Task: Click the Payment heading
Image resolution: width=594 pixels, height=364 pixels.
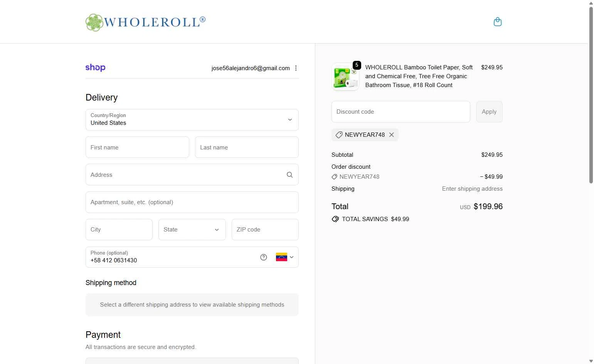Action: (103, 335)
